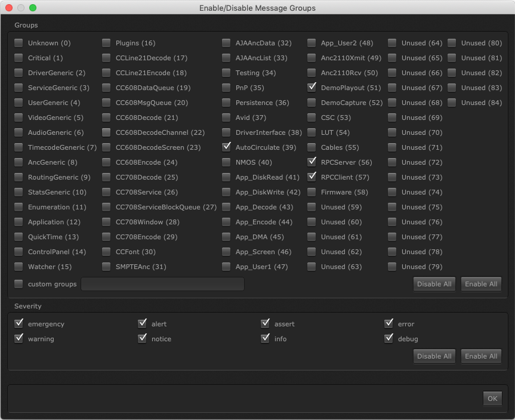Enable the Anc2110Xmit group

pyautogui.click(x=311, y=58)
